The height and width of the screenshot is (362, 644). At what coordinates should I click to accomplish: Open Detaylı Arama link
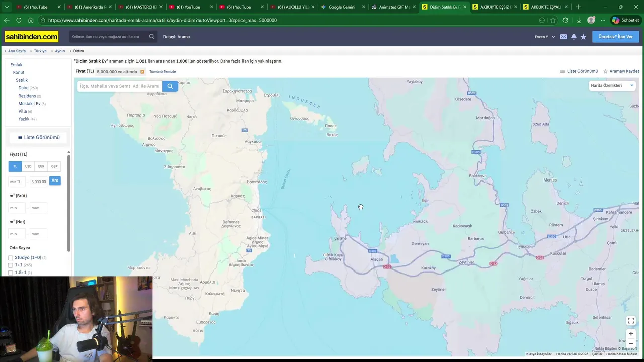[176, 37]
